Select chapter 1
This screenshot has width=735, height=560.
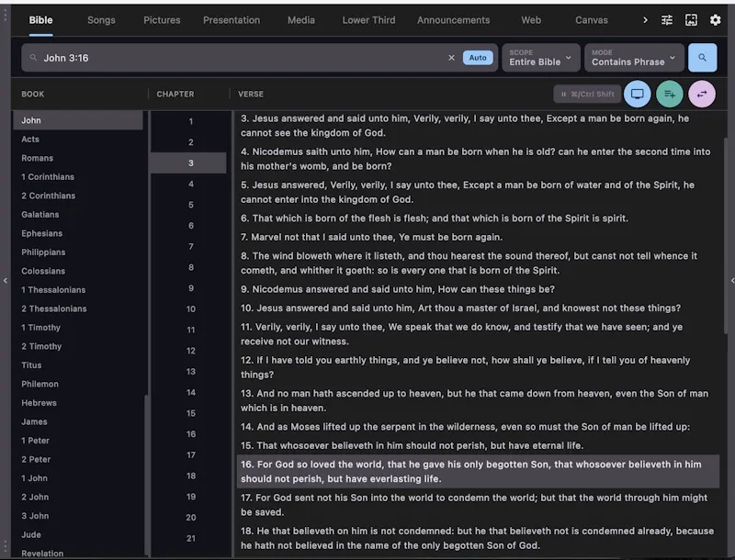coord(190,121)
